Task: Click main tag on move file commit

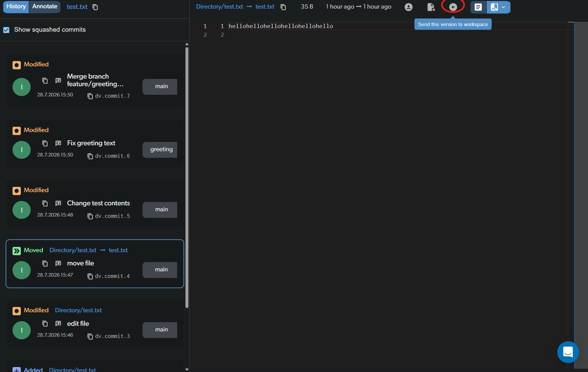Action: pyautogui.click(x=160, y=270)
